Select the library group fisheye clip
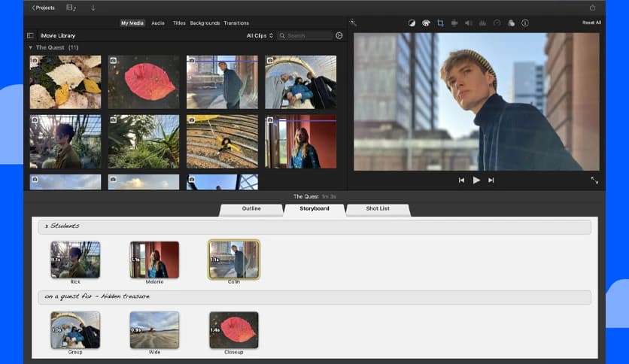 300,82
